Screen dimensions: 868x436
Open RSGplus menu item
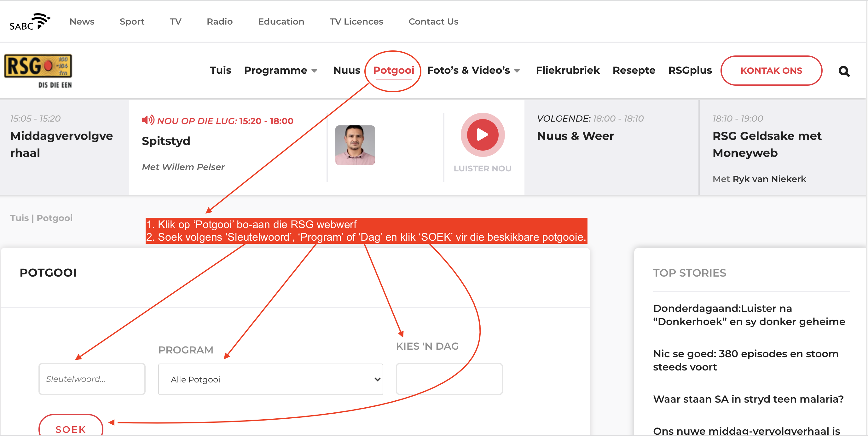tap(690, 70)
